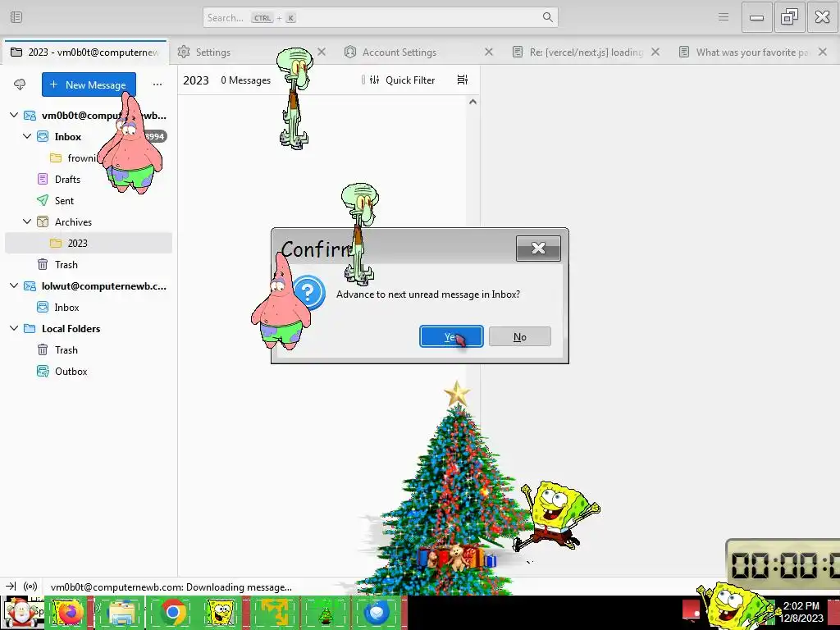Close the Account Settings tab
Image resolution: width=840 pixels, height=630 pixels.
[x=489, y=52]
